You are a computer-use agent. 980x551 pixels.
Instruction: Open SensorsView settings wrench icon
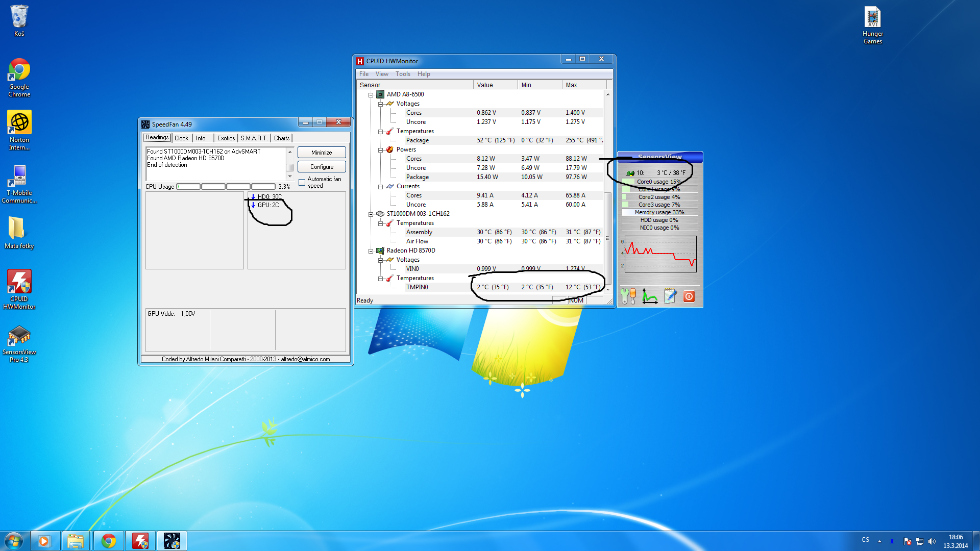[628, 296]
